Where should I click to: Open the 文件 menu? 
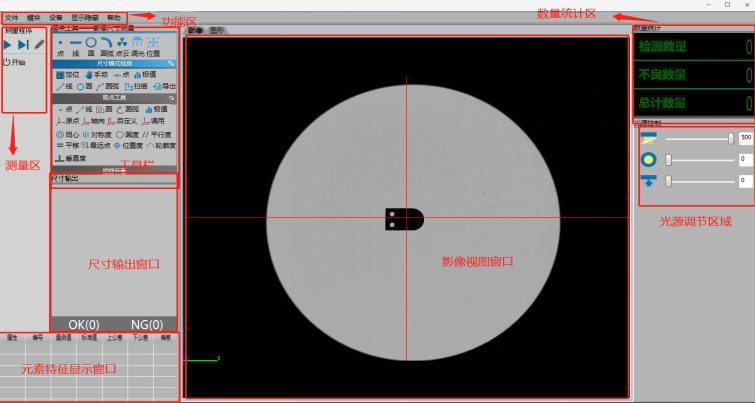11,18
